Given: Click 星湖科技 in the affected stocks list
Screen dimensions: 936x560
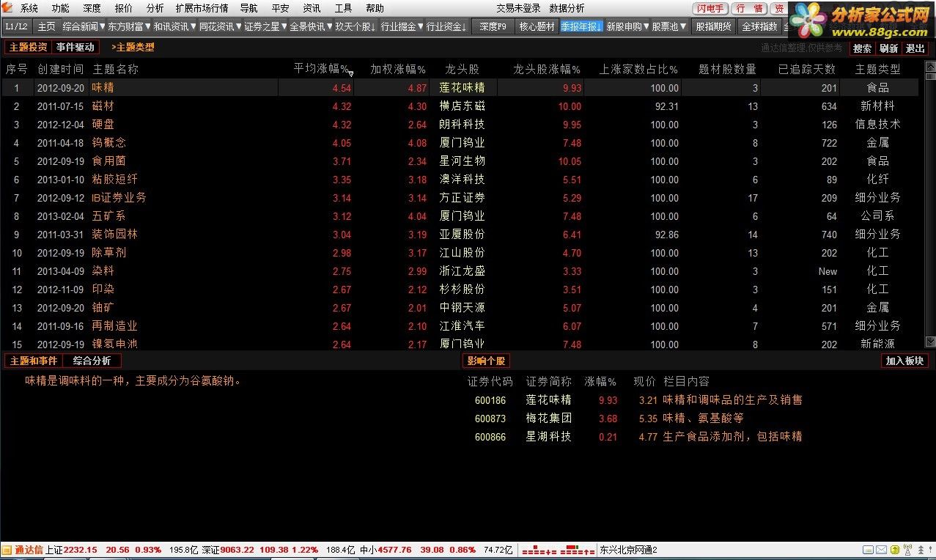Looking at the screenshot, I should point(548,437).
